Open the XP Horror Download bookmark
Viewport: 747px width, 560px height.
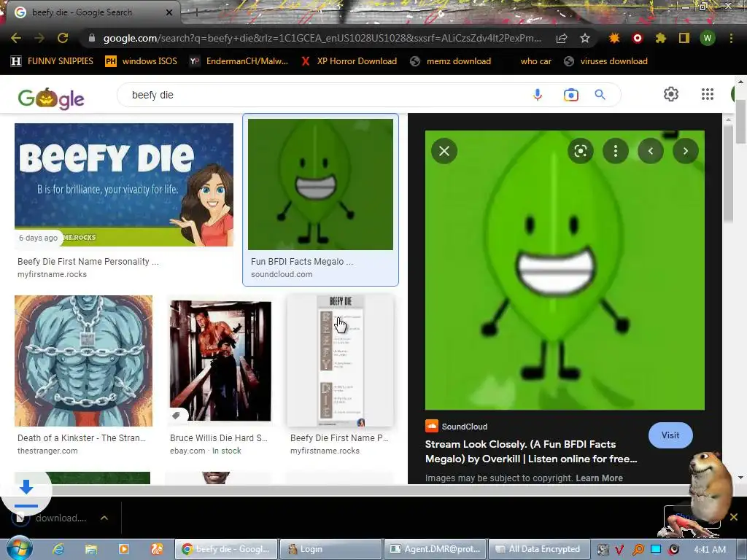click(349, 61)
